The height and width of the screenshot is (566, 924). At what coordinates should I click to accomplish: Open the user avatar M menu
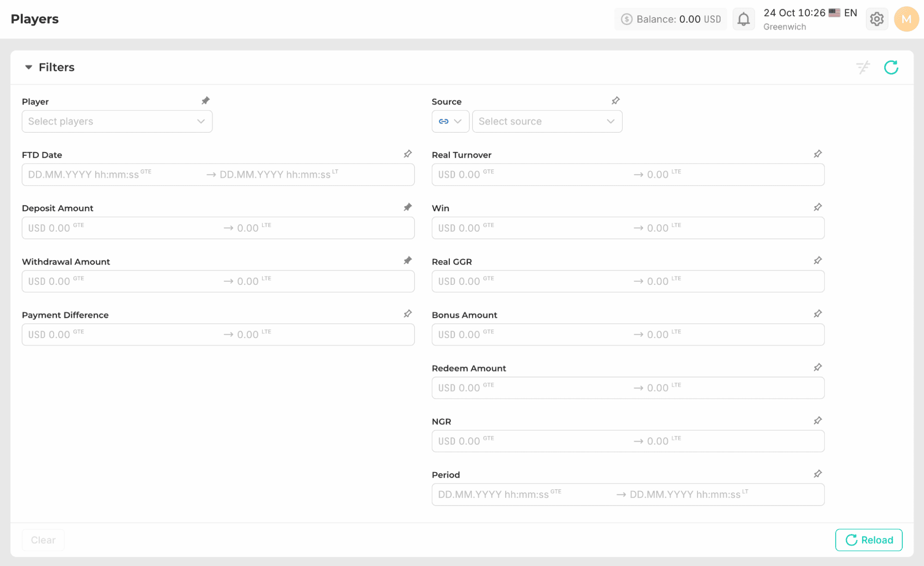[x=906, y=19]
